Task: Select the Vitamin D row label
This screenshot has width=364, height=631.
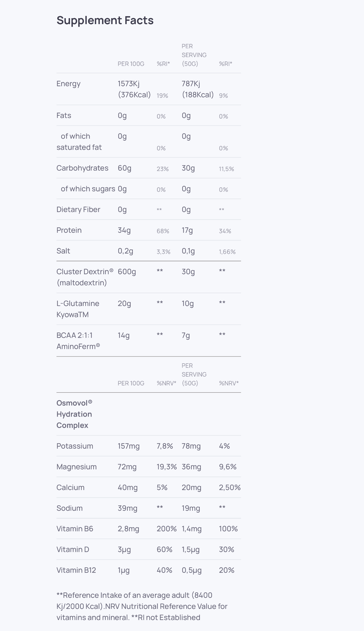Action: (73, 550)
